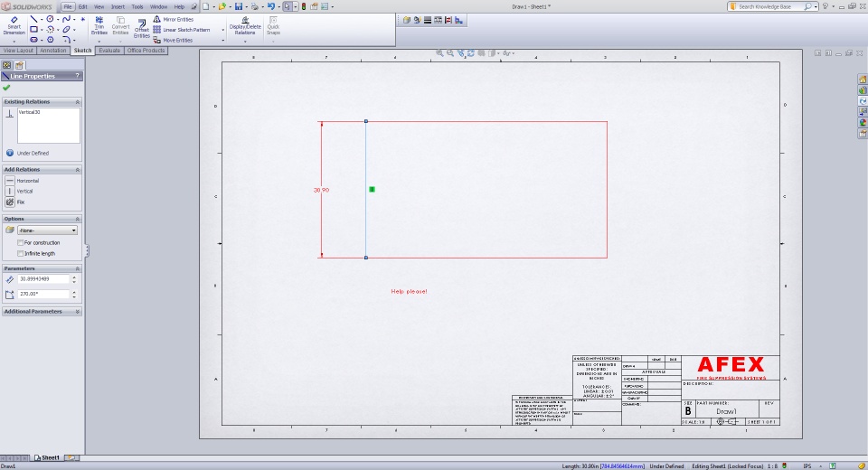Open the Tools menu
Screen dimensions: 868x470
click(x=137, y=6)
